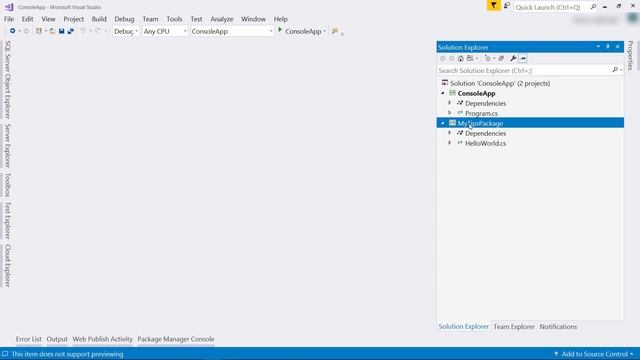Click the Undo toolbar icon
The height and width of the screenshot is (360, 640).
point(83,31)
